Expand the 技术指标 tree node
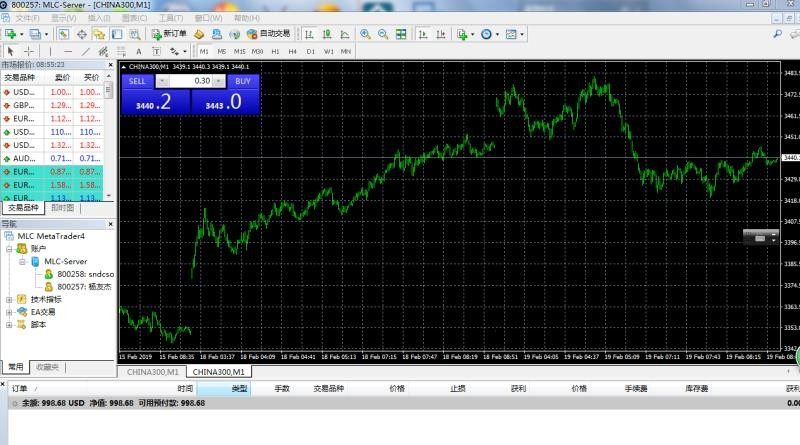Image resolution: width=800 pixels, height=445 pixels. (x=9, y=299)
